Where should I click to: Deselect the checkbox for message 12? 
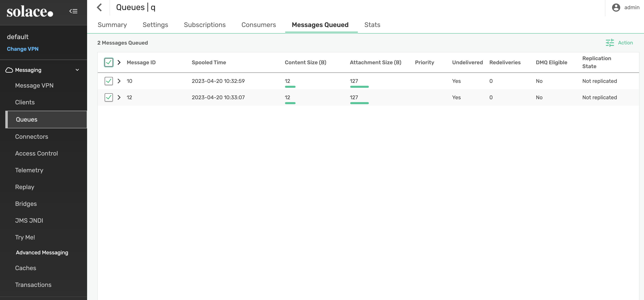point(109,97)
